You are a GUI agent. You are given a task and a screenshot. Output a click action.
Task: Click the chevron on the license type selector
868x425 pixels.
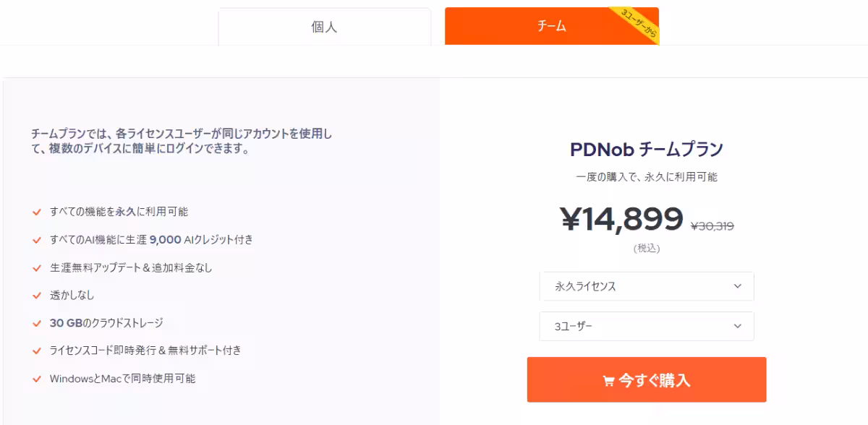[x=738, y=286]
